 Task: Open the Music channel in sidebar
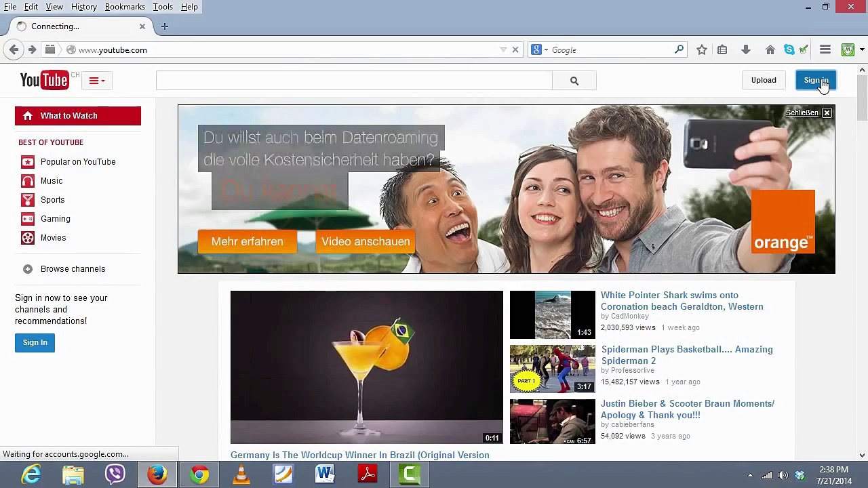(52, 181)
